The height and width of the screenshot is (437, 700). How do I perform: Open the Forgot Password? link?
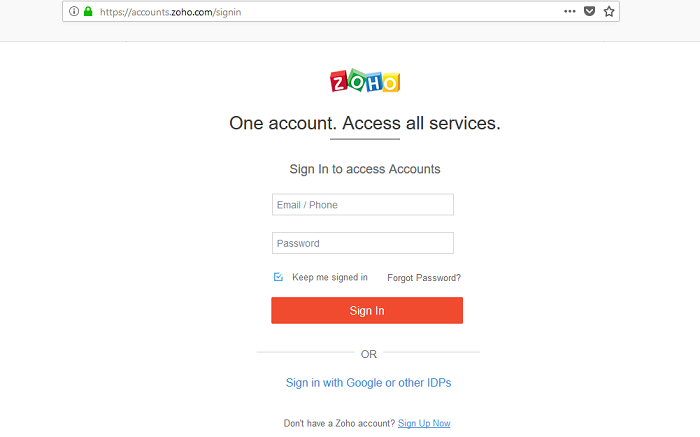click(424, 278)
